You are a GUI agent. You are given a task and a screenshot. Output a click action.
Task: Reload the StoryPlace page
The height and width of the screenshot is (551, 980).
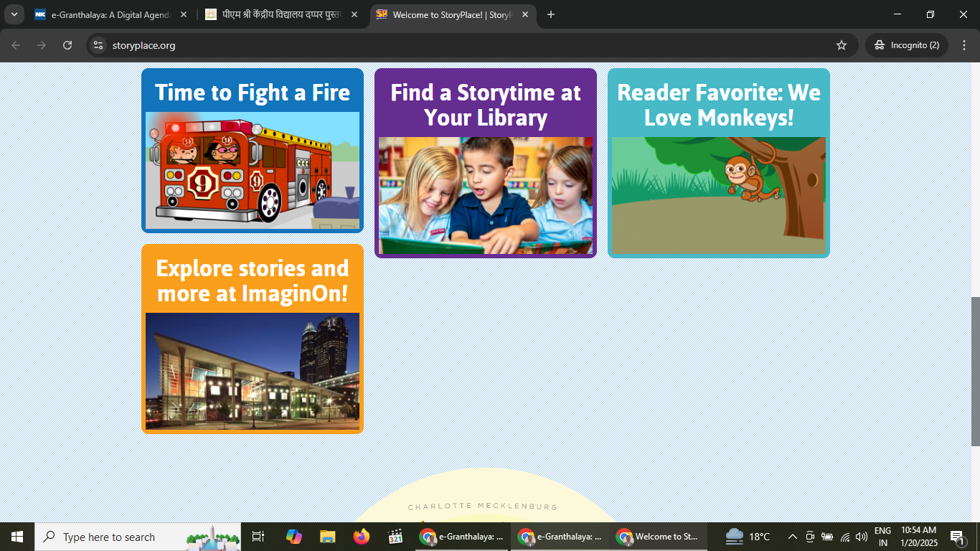click(67, 45)
